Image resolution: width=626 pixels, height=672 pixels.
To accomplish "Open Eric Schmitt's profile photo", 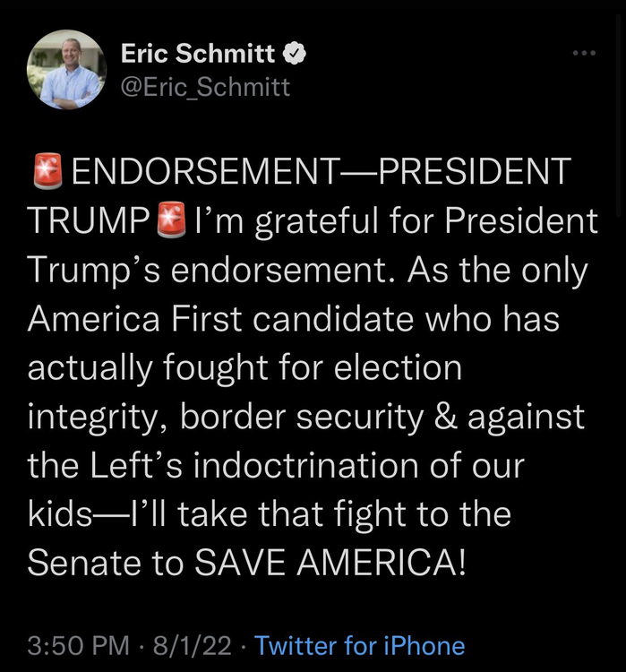I will click(67, 70).
